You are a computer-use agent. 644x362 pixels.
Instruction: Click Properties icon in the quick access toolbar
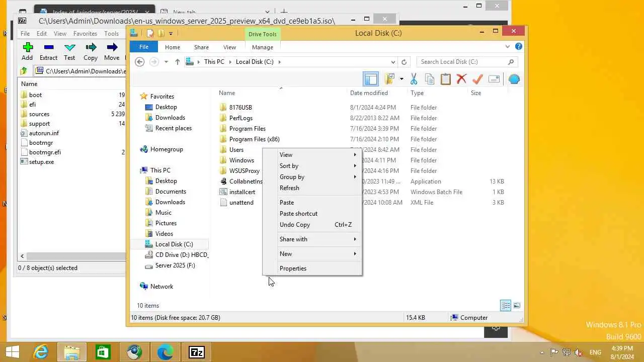click(150, 33)
